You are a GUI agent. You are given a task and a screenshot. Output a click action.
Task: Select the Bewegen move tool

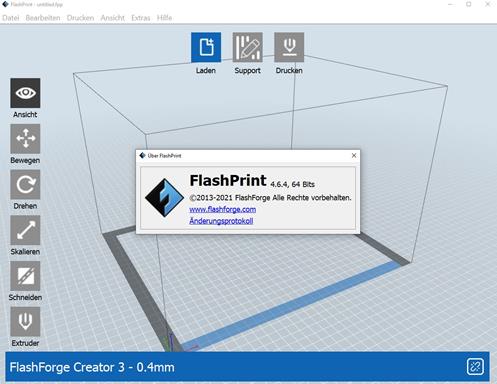25,139
